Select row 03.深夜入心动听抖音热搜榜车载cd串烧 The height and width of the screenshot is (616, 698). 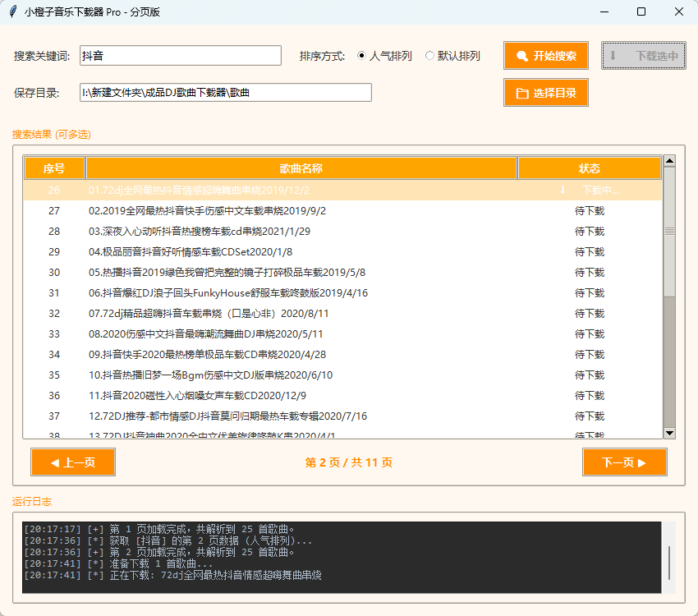click(x=342, y=231)
